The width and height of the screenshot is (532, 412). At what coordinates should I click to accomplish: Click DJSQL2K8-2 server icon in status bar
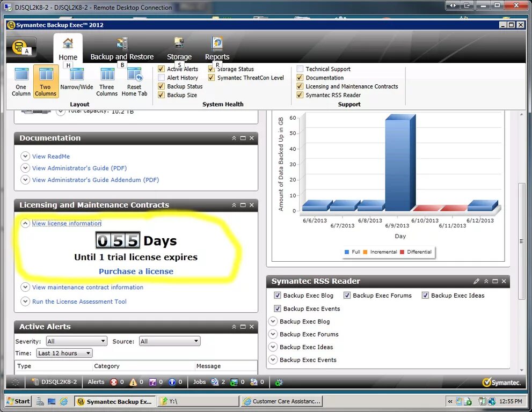(x=35, y=382)
